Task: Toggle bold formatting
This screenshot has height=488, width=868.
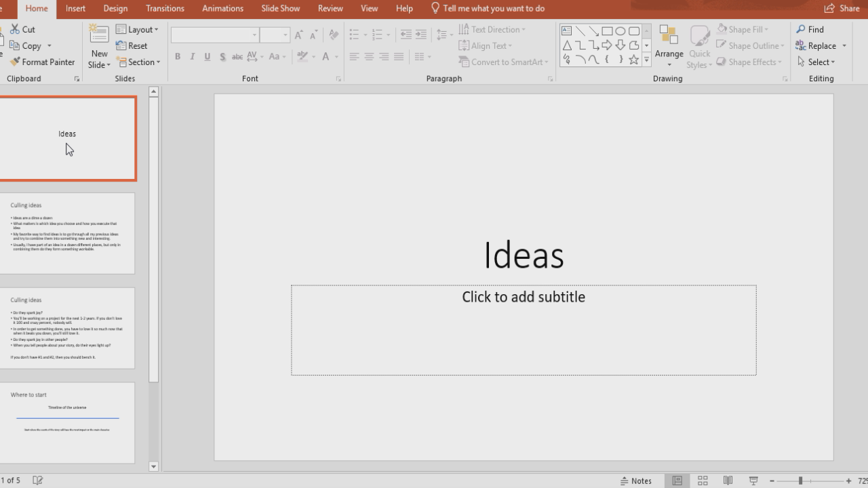Action: pyautogui.click(x=178, y=57)
